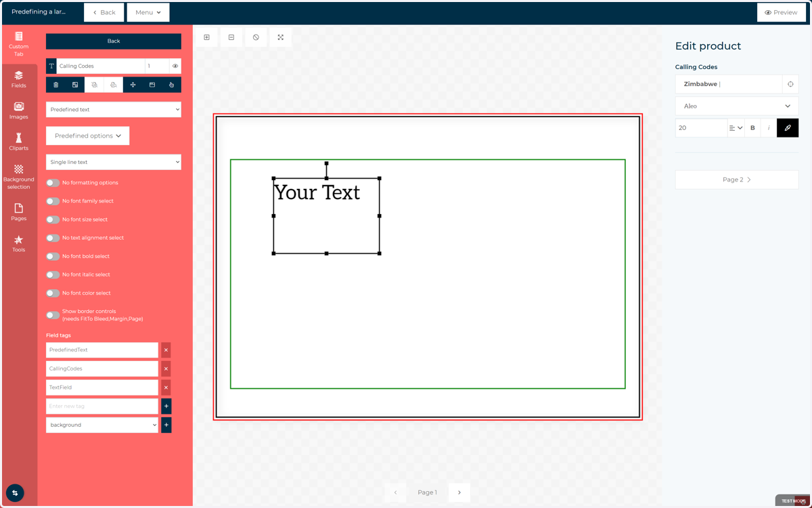Open the Tools sidebar tab
This screenshot has height=508, width=812.
pos(19,244)
